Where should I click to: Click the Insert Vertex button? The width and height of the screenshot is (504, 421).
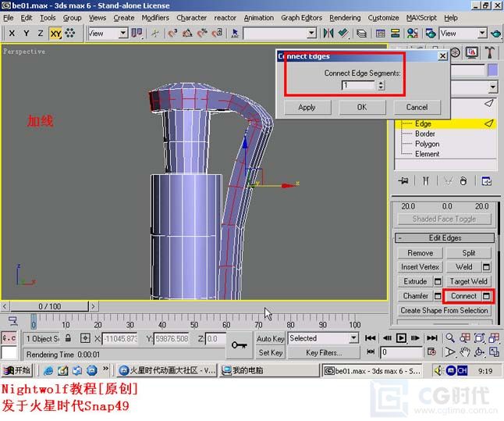coord(420,267)
